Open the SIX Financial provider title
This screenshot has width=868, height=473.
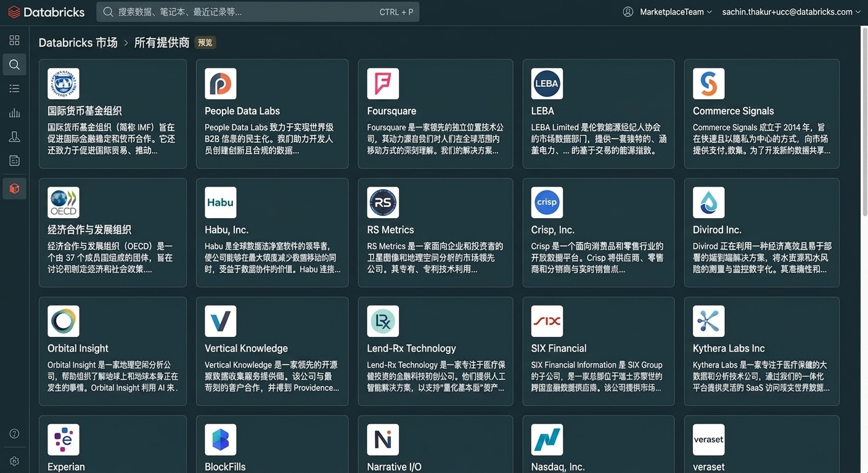559,349
